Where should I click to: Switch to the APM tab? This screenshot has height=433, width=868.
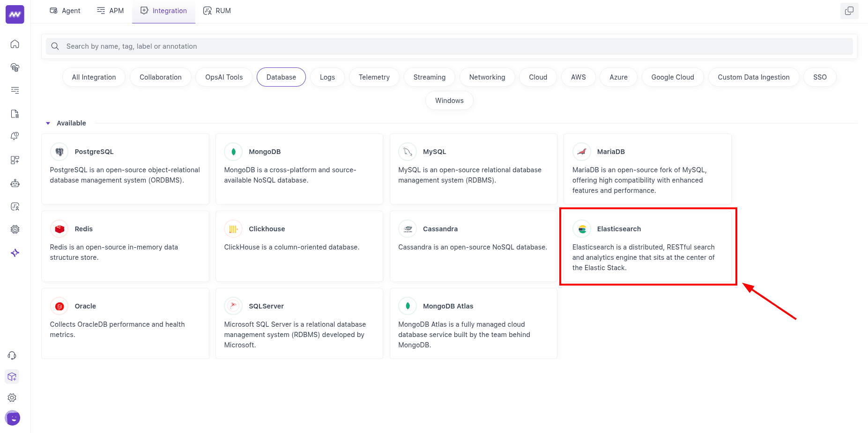[110, 10]
